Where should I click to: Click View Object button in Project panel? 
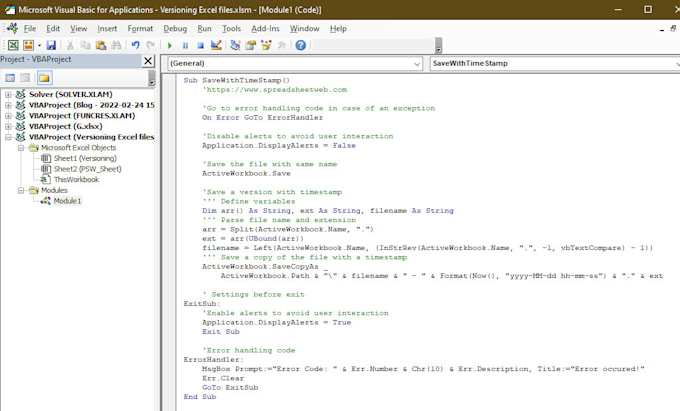click(27, 77)
